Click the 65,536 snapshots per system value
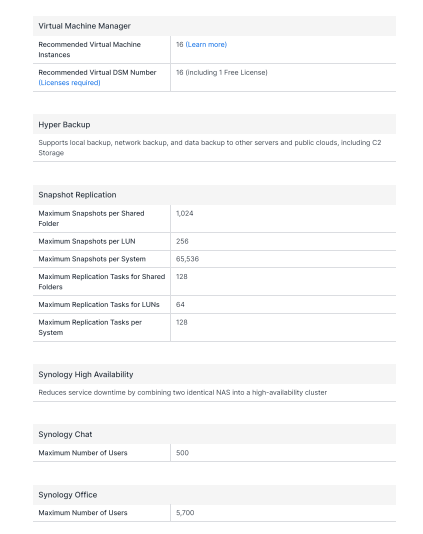The width and height of the screenshot is (423, 534). click(187, 259)
